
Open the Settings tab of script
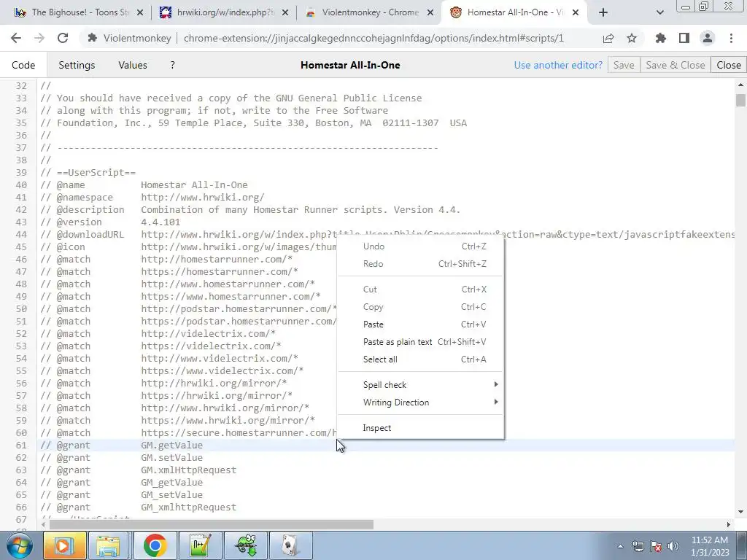coord(77,65)
